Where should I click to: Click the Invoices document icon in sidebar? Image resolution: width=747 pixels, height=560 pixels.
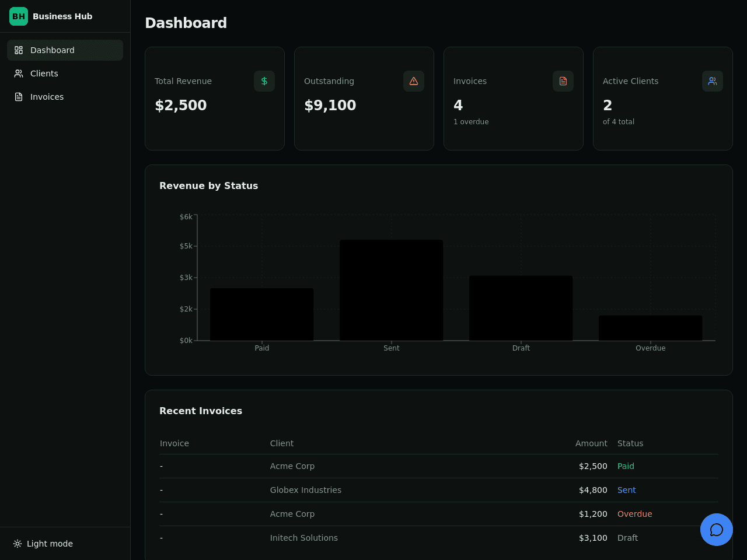click(x=19, y=97)
